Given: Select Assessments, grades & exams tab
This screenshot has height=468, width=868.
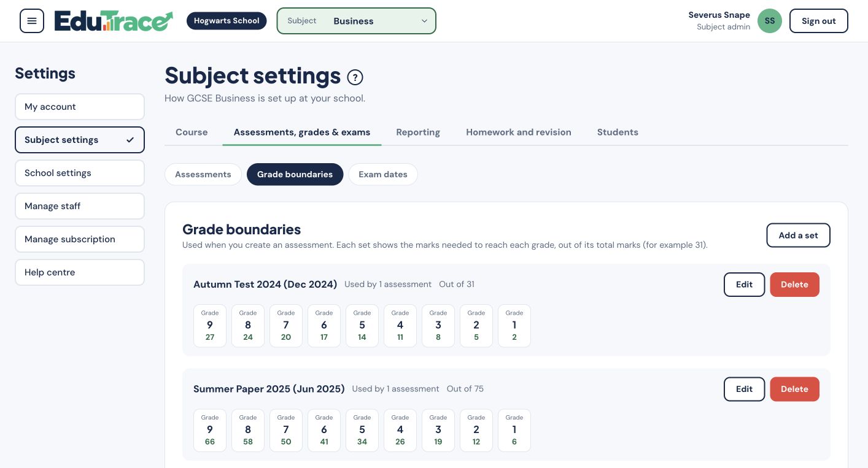Looking at the screenshot, I should pyautogui.click(x=302, y=132).
